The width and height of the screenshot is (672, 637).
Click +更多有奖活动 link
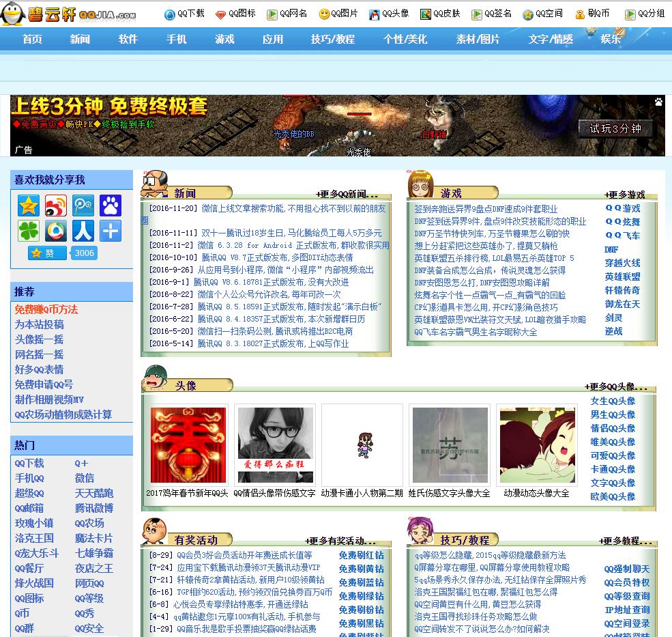point(340,541)
